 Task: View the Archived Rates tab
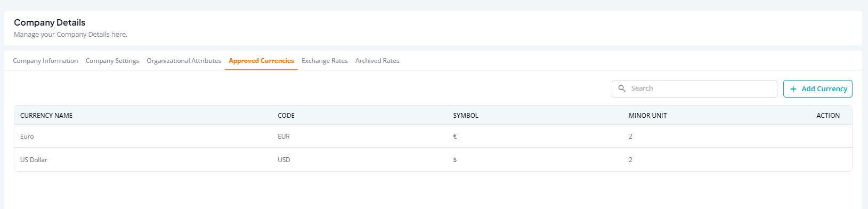click(377, 61)
